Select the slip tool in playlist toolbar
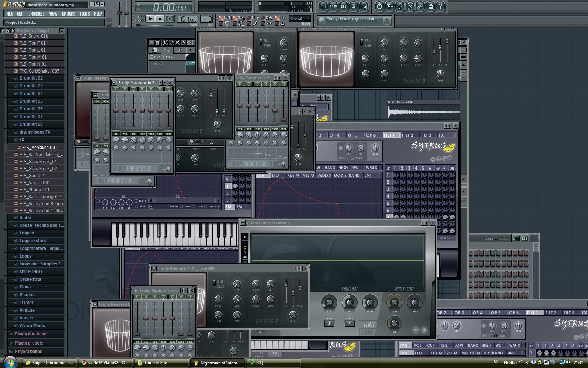Screen dimensions: 588x368 pos(189,42)
